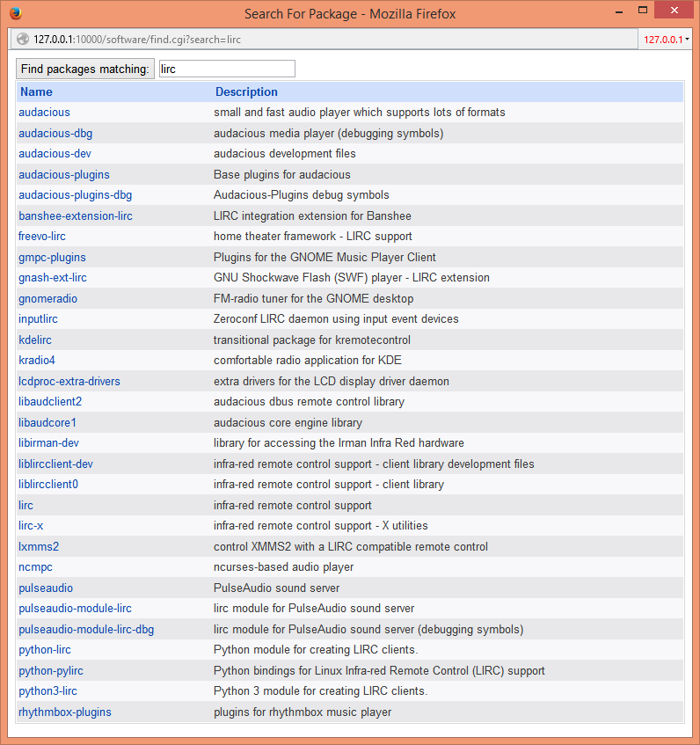
Task: Select the pulseaudio-module-lirc link
Action: pos(75,608)
